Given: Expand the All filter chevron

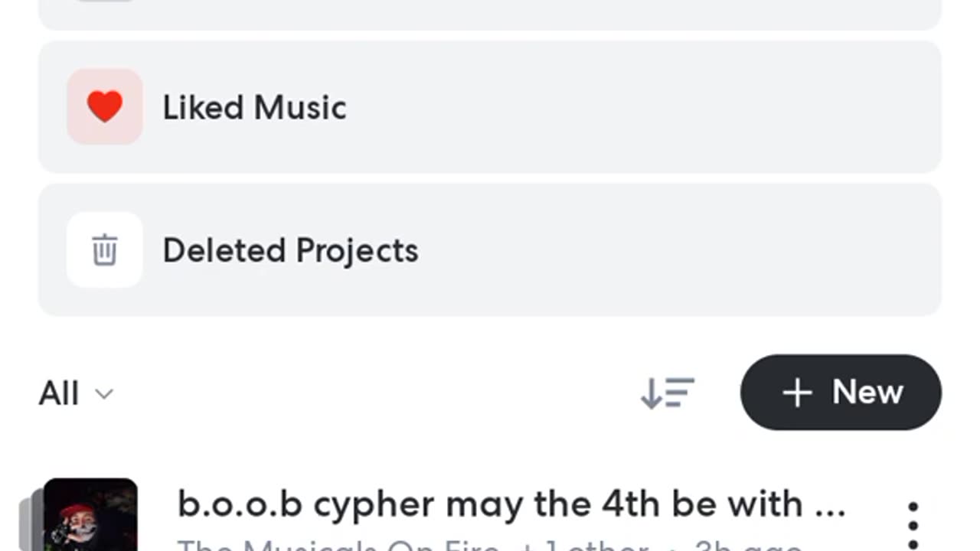Looking at the screenshot, I should [103, 394].
